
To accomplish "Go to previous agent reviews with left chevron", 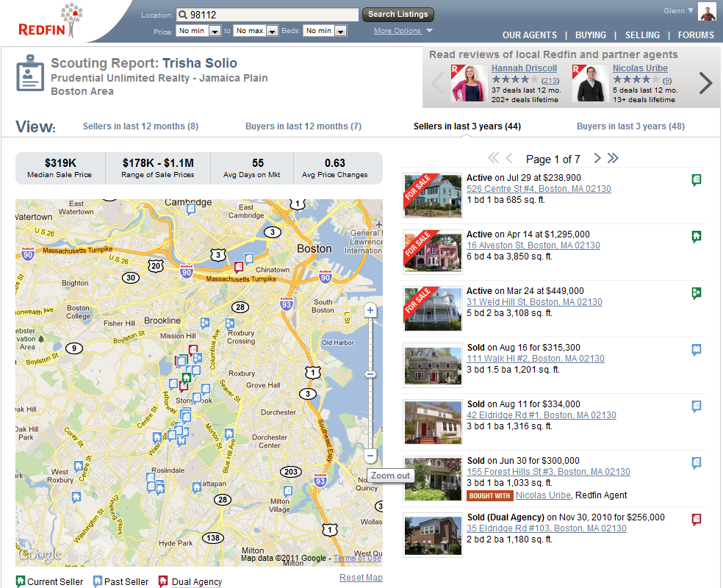I will point(437,83).
